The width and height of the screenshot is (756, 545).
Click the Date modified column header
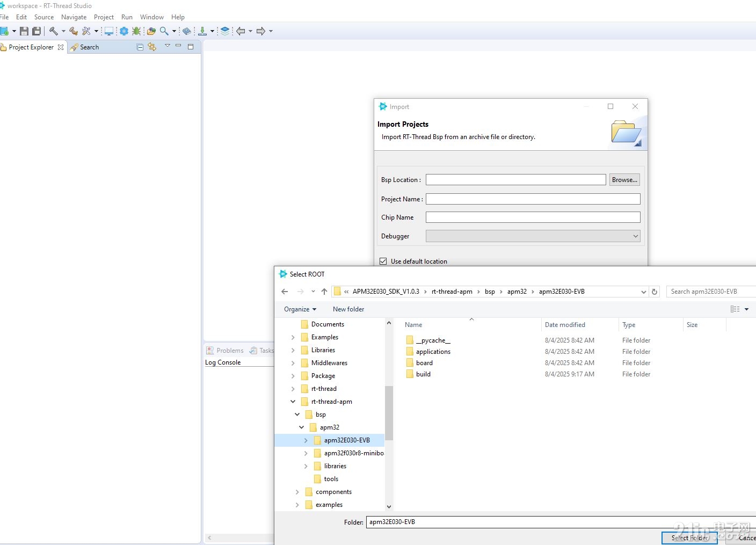pyautogui.click(x=565, y=325)
